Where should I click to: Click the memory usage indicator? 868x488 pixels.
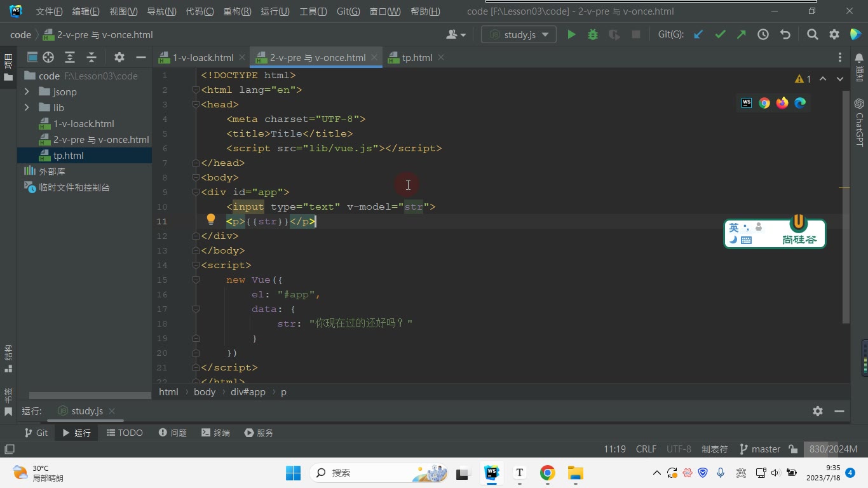pos(833,449)
